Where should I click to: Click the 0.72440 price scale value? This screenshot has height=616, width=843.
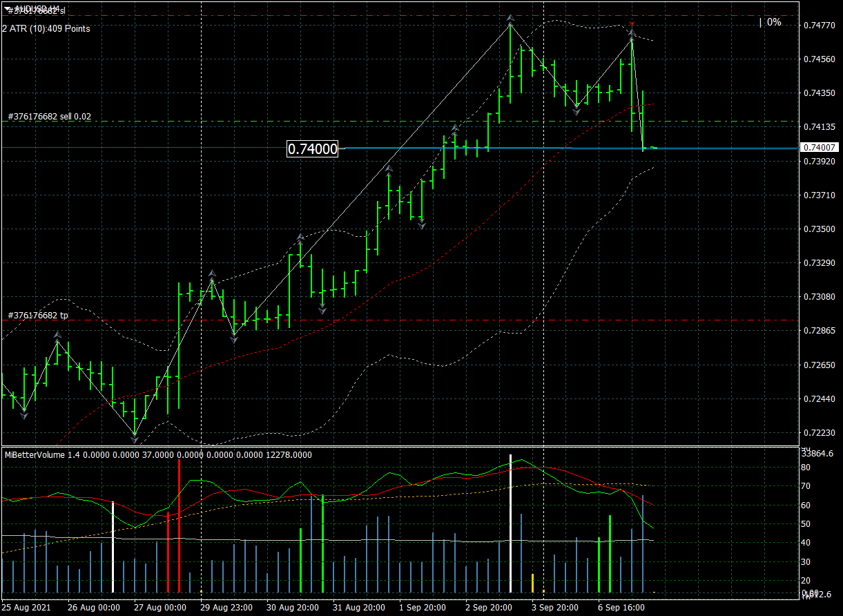click(819, 399)
